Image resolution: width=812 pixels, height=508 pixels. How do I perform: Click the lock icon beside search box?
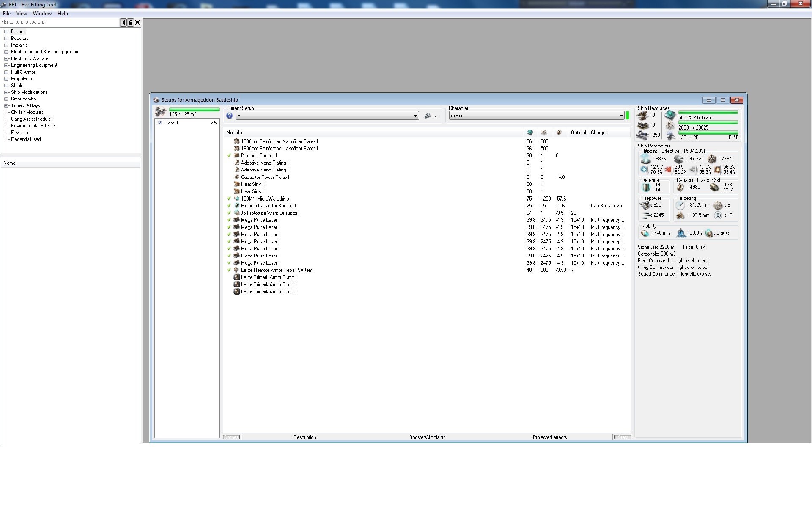point(130,22)
